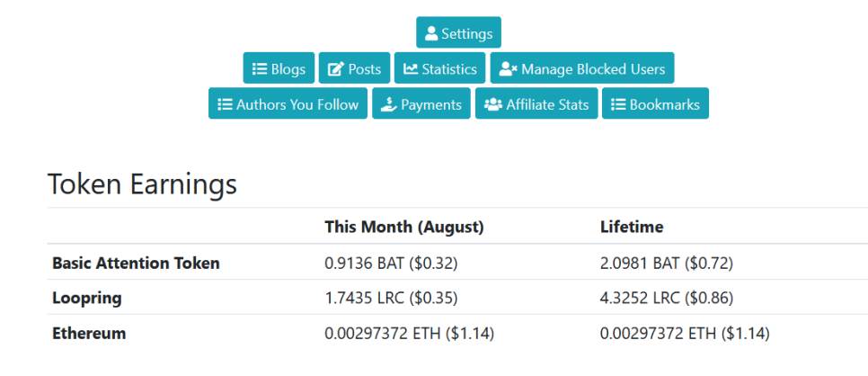Image resolution: width=868 pixels, height=376 pixels.
Task: Click Ethereum's Lifetime earnings value
Action: [685, 334]
